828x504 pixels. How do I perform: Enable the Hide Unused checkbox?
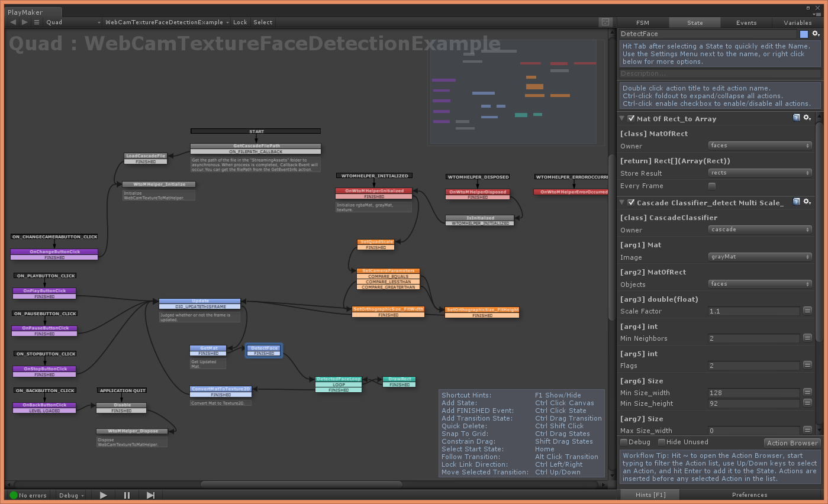coord(662,442)
